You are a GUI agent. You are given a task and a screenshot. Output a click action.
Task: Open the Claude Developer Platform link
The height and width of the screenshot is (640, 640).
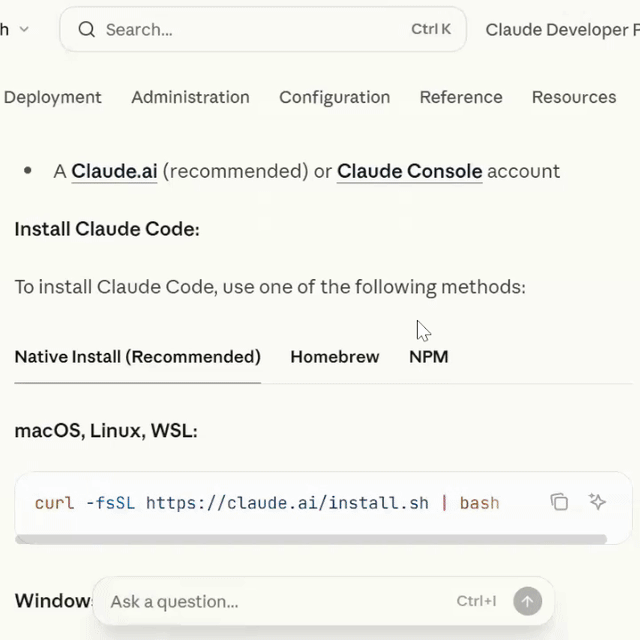(x=562, y=30)
